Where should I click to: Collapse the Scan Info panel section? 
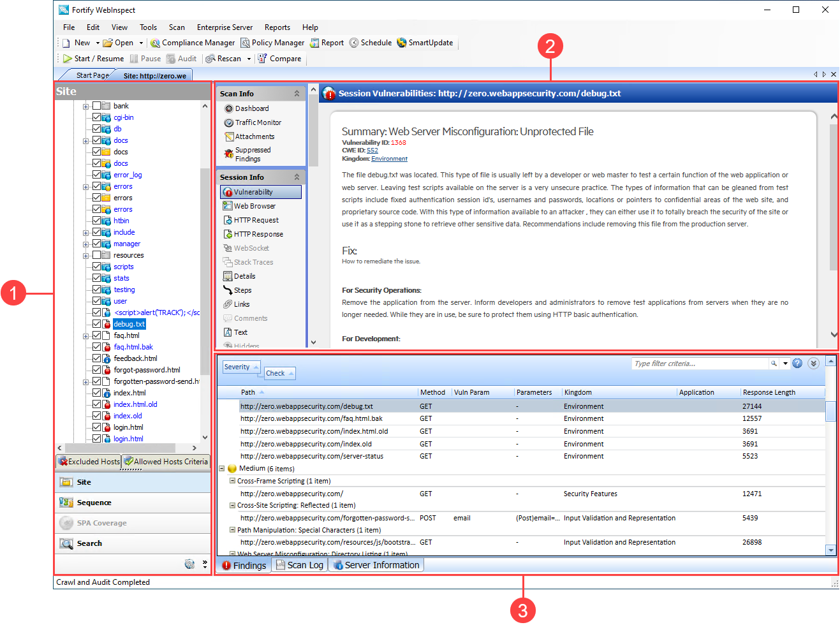(297, 94)
